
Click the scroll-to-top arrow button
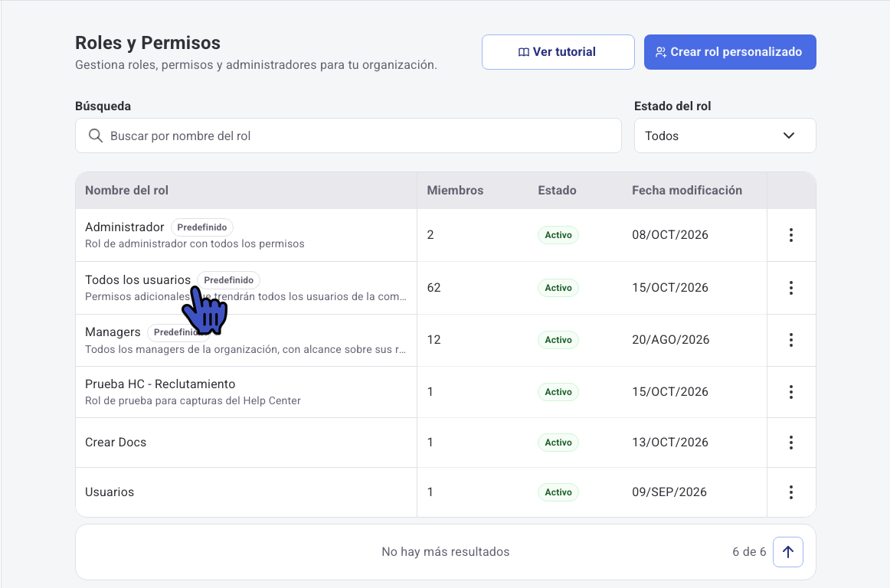pyautogui.click(x=788, y=552)
